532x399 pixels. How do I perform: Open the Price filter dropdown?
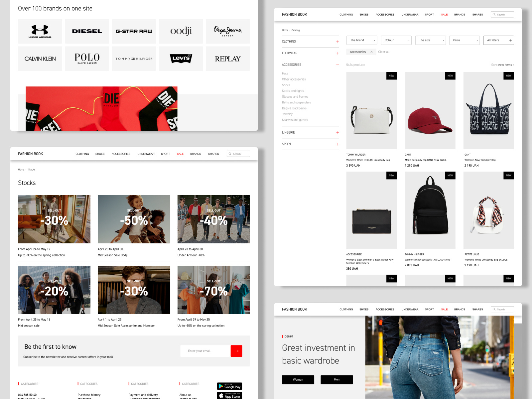click(x=465, y=40)
